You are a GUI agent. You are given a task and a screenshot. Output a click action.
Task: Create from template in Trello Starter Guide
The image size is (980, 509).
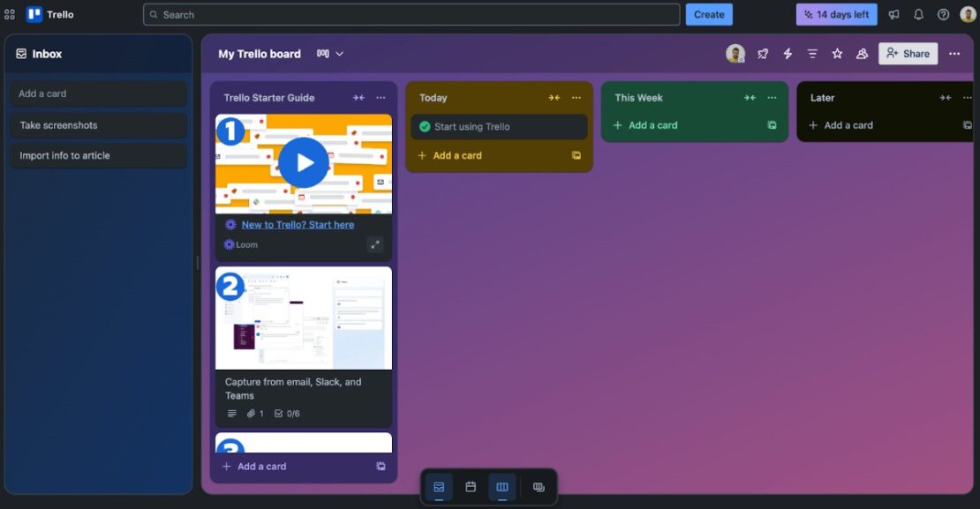(381, 467)
